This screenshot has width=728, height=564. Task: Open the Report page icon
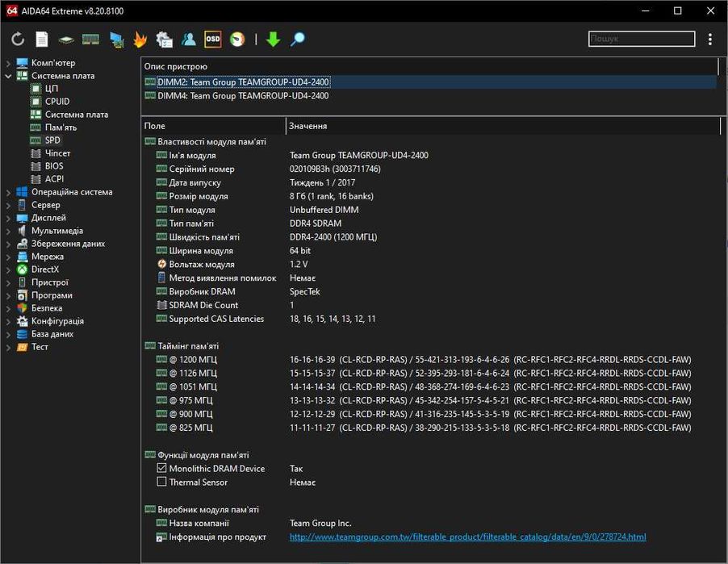click(42, 40)
